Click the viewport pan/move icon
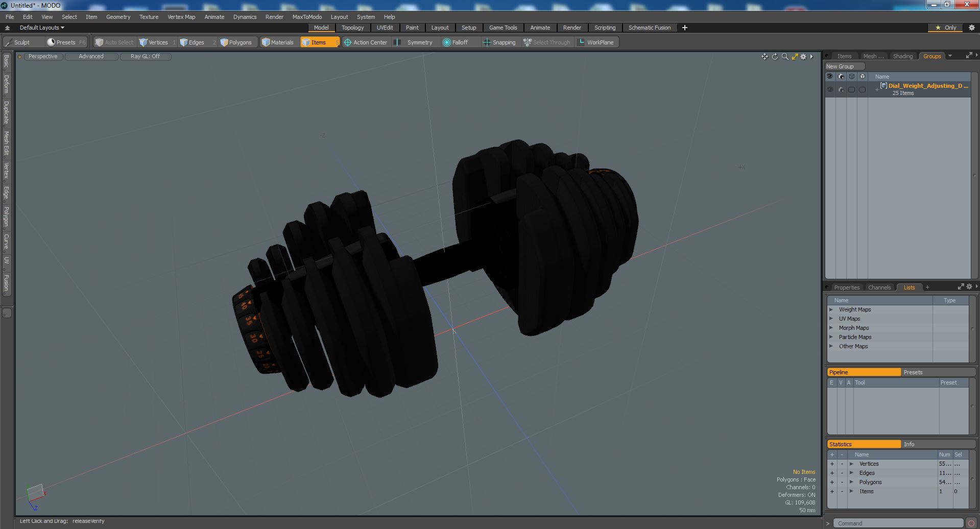 [x=764, y=57]
